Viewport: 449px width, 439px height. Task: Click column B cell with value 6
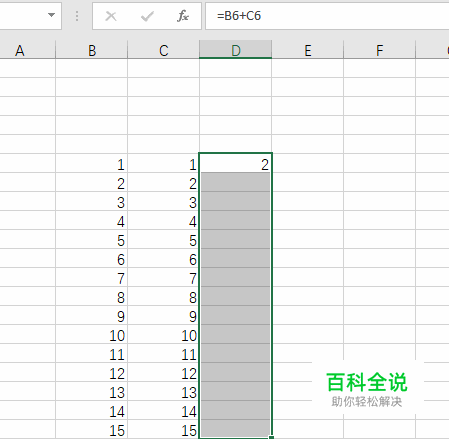click(92, 258)
